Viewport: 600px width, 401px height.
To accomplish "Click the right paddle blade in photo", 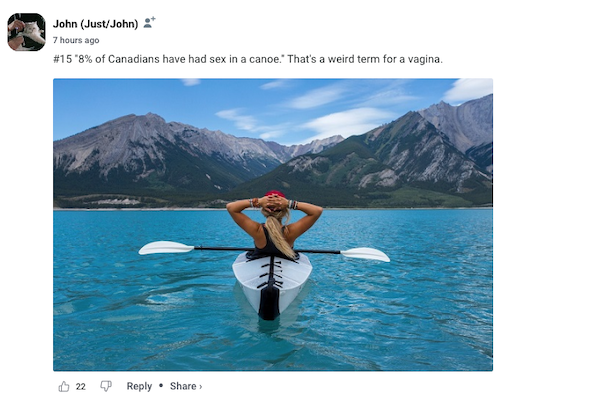I will pyautogui.click(x=365, y=254).
